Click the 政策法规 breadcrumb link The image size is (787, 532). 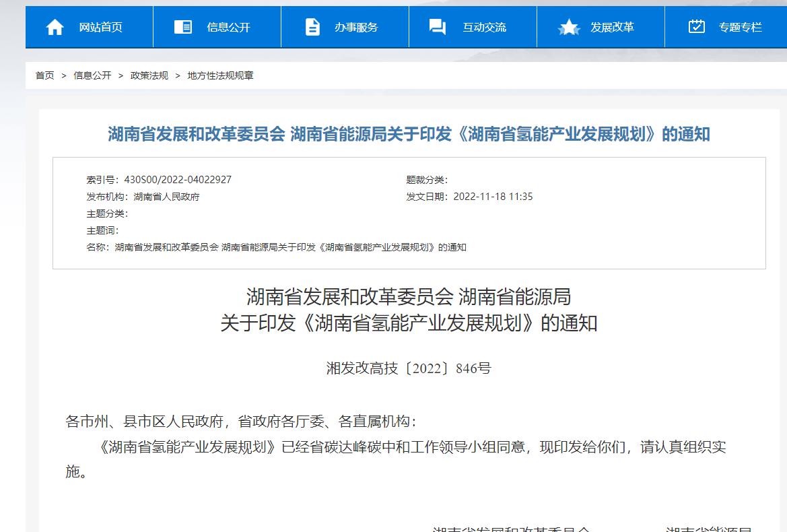point(149,75)
